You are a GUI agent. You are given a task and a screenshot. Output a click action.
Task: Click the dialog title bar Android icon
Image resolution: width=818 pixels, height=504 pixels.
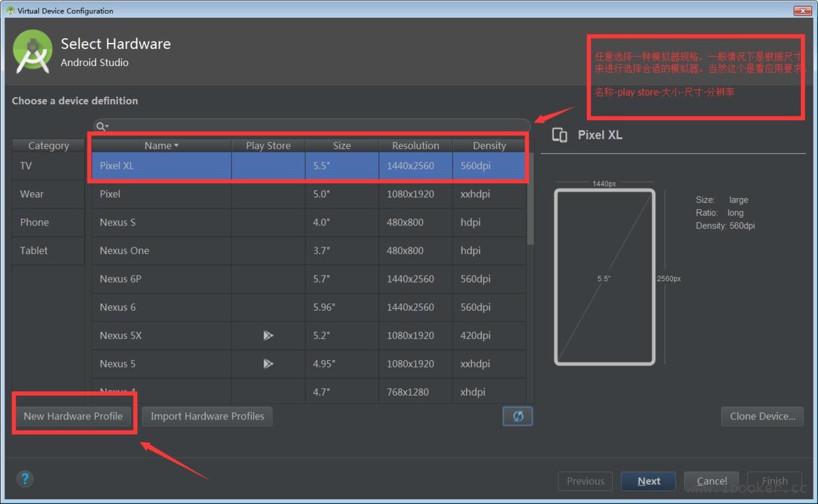[x=11, y=11]
